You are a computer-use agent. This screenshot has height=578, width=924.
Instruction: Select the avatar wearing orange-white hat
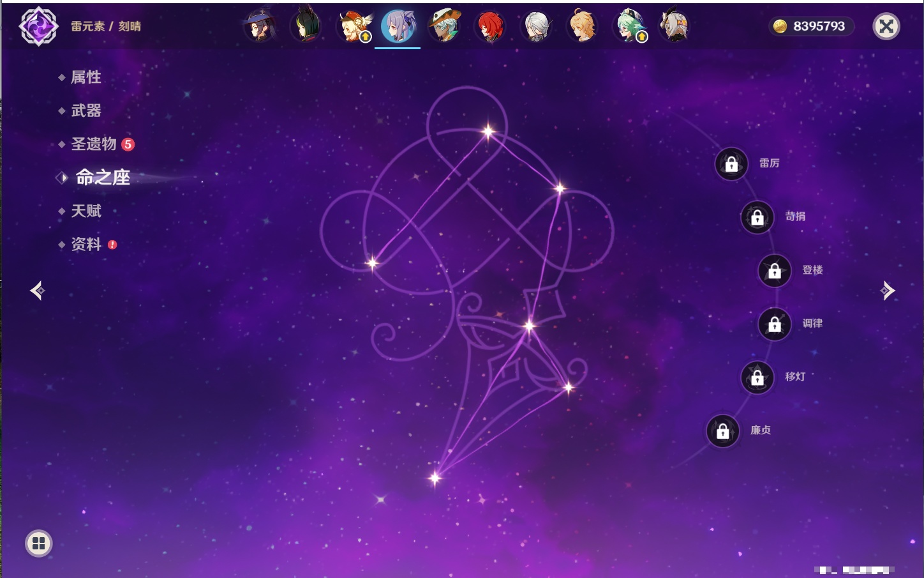(x=444, y=26)
